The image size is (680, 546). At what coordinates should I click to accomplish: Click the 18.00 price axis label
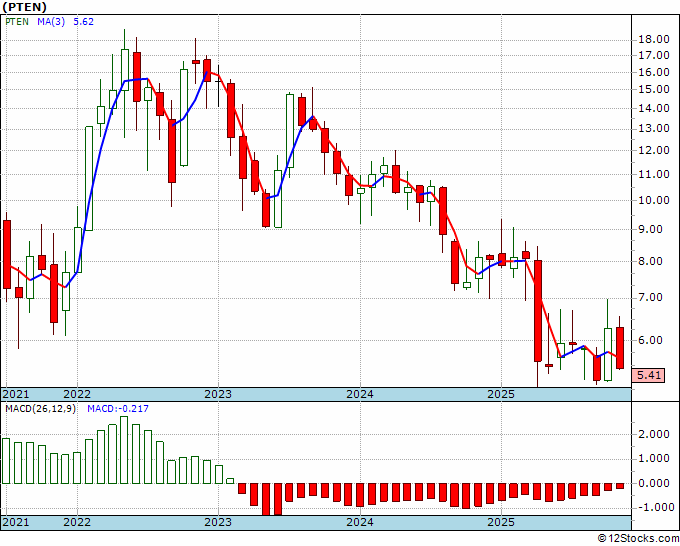coord(654,39)
